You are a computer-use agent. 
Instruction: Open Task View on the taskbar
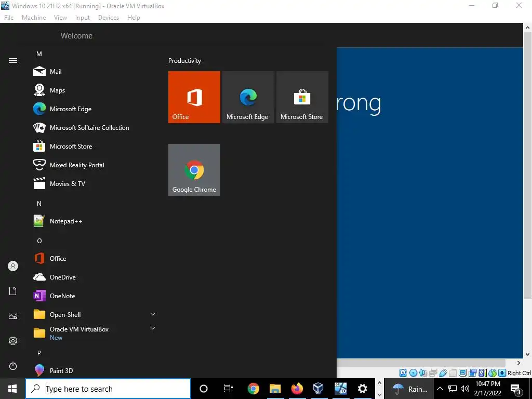coord(229,389)
